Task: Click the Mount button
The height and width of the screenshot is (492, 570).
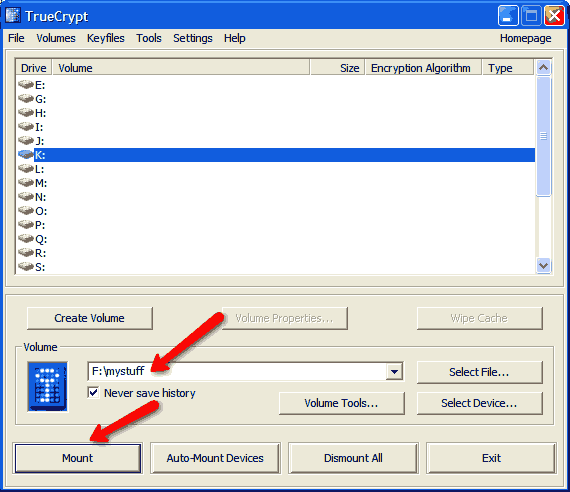Action: (x=78, y=458)
